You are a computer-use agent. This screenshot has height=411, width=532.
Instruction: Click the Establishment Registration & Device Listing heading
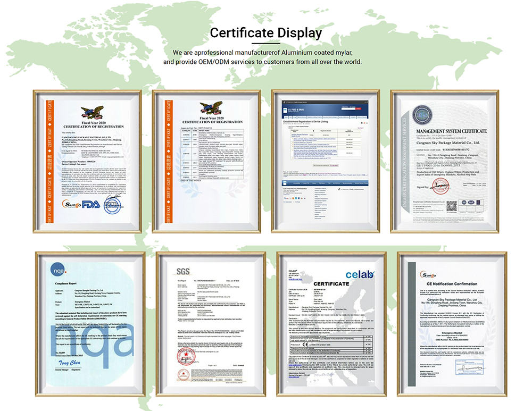(x=306, y=122)
